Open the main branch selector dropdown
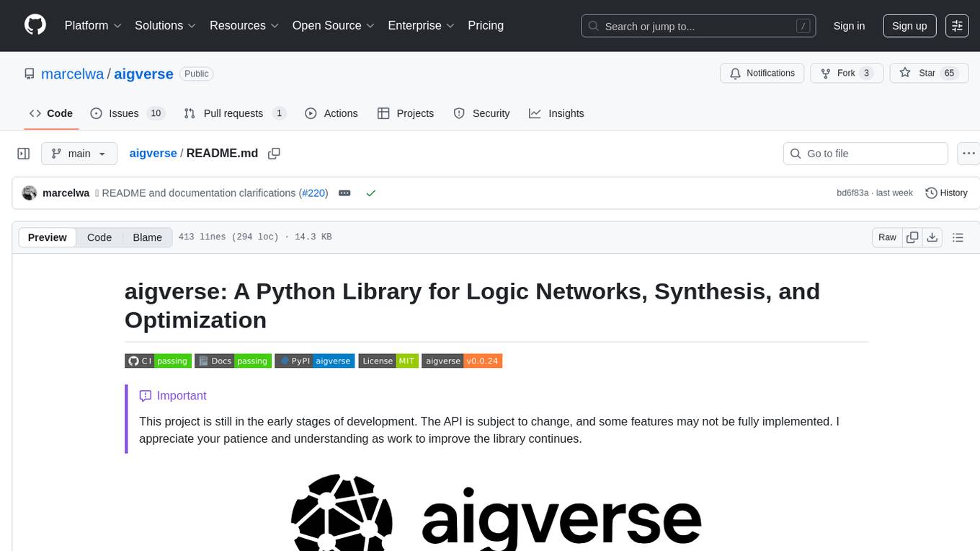This screenshot has width=980, height=551. [79, 154]
